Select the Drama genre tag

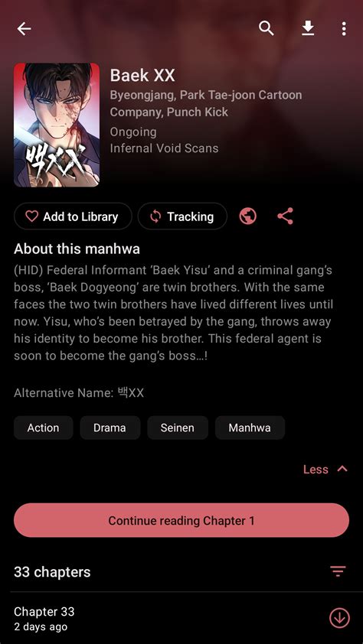(110, 428)
